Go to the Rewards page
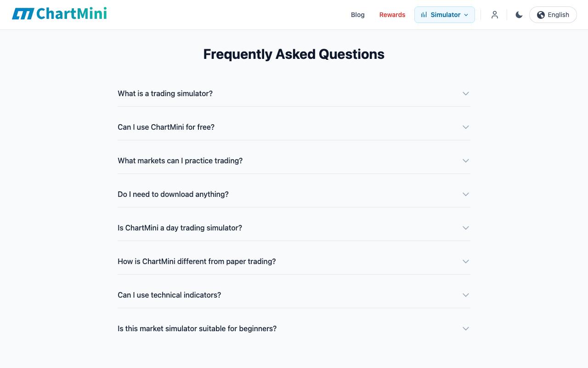The height and width of the screenshot is (368, 588). tap(392, 15)
